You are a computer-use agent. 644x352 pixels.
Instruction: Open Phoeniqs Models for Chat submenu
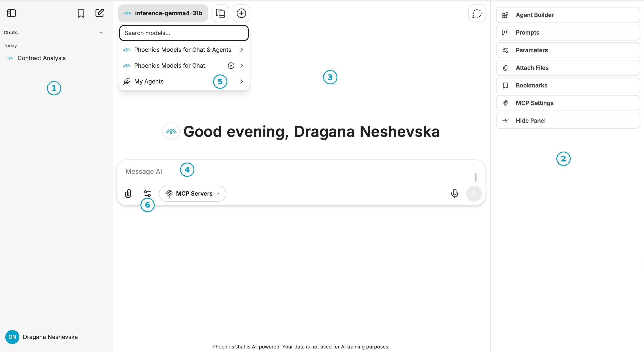184,66
